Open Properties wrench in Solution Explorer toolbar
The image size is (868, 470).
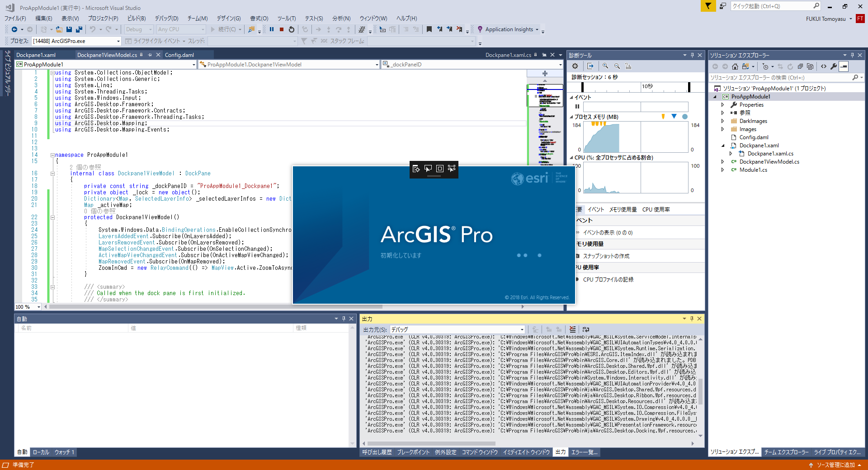[834, 66]
